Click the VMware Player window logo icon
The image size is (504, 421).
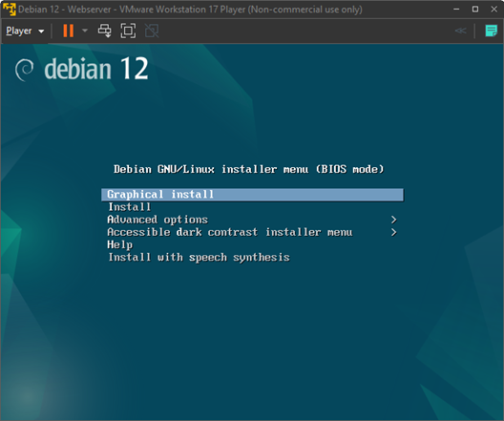point(9,9)
